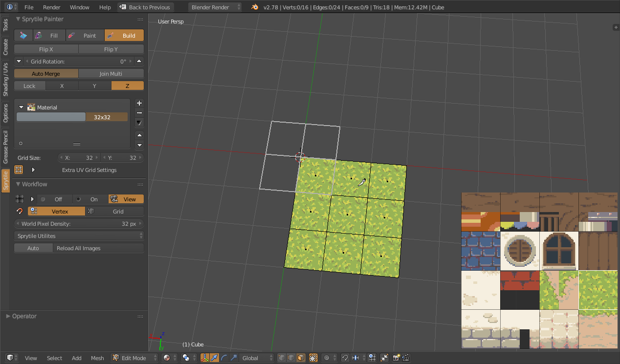Screen dimensions: 620x364
Task: Expand the Operator panel
Action: click(8, 316)
